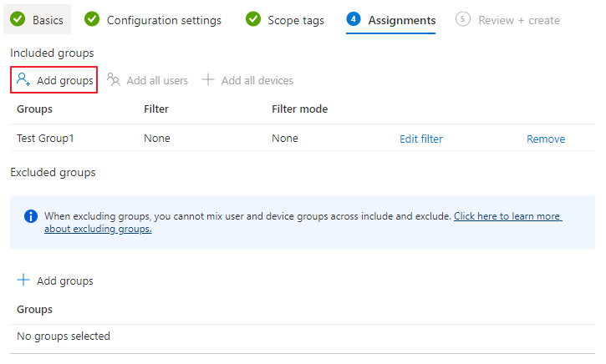The image size is (606, 364).
Task: Go to the Scope tags tab
Action: click(x=285, y=19)
